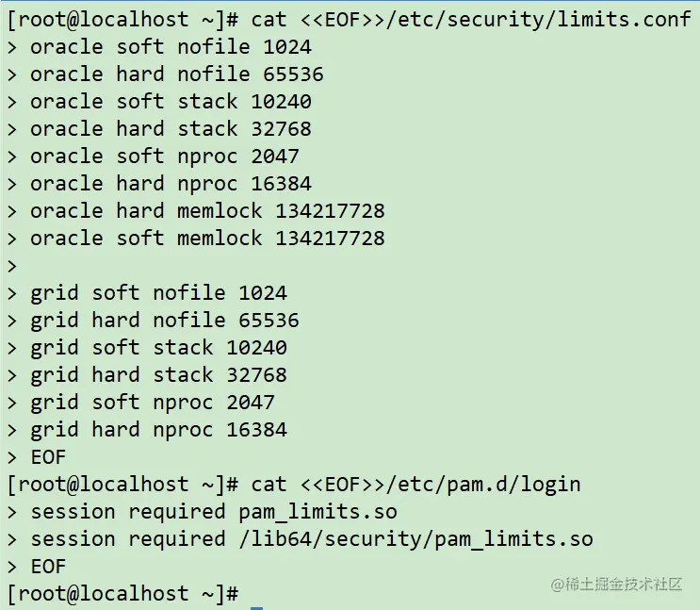Click the 'oracle soft stack 10240' line
The width and height of the screenshot is (700, 610).
click(x=171, y=102)
